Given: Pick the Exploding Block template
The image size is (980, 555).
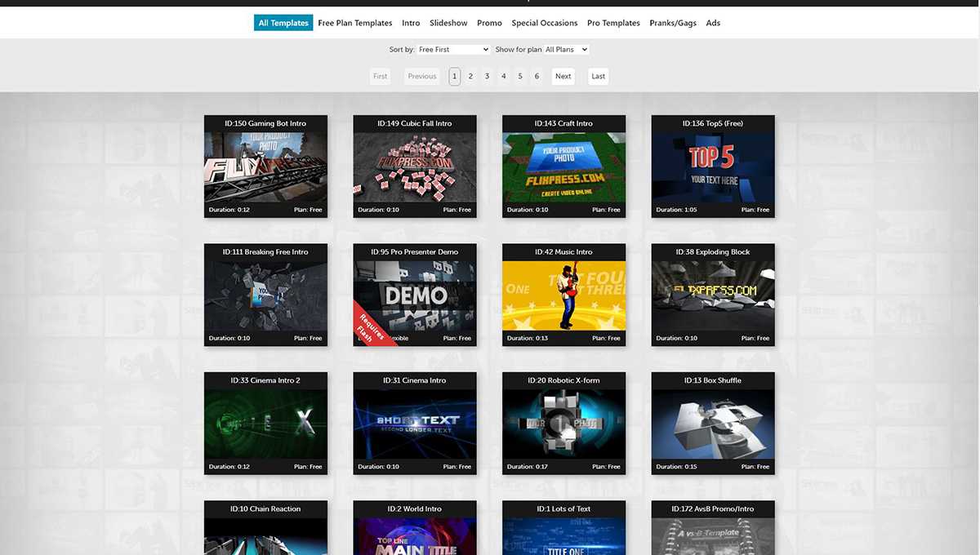Looking at the screenshot, I should point(713,295).
